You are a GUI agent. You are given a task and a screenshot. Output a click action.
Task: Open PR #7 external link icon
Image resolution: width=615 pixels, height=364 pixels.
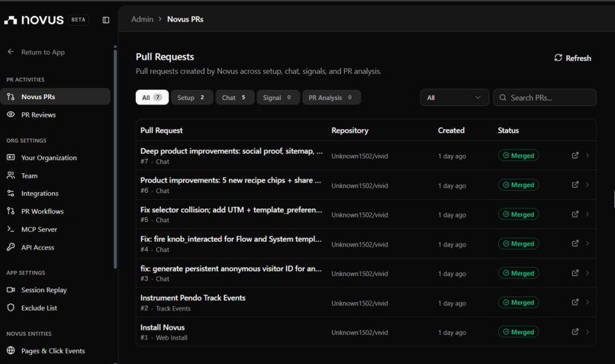[575, 156]
